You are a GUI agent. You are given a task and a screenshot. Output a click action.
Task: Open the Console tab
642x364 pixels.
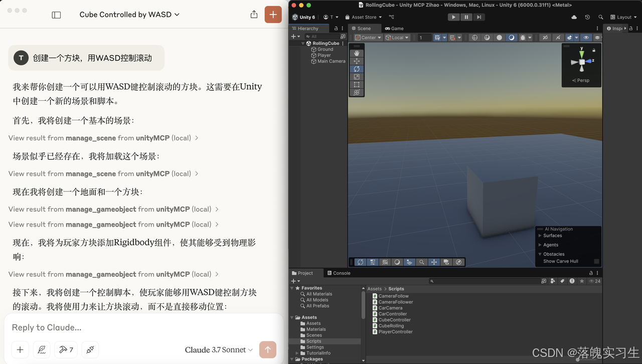(x=339, y=273)
